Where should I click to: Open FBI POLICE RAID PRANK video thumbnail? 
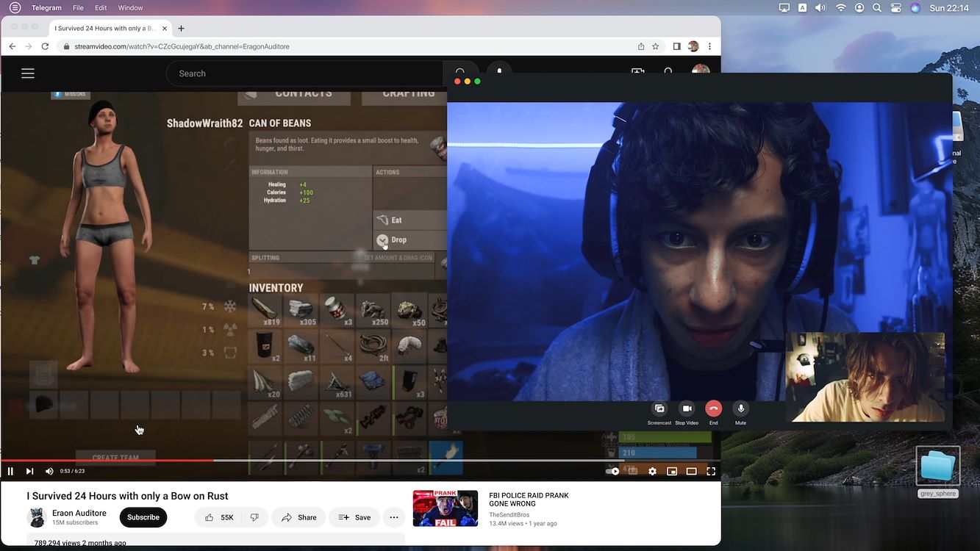446,508
